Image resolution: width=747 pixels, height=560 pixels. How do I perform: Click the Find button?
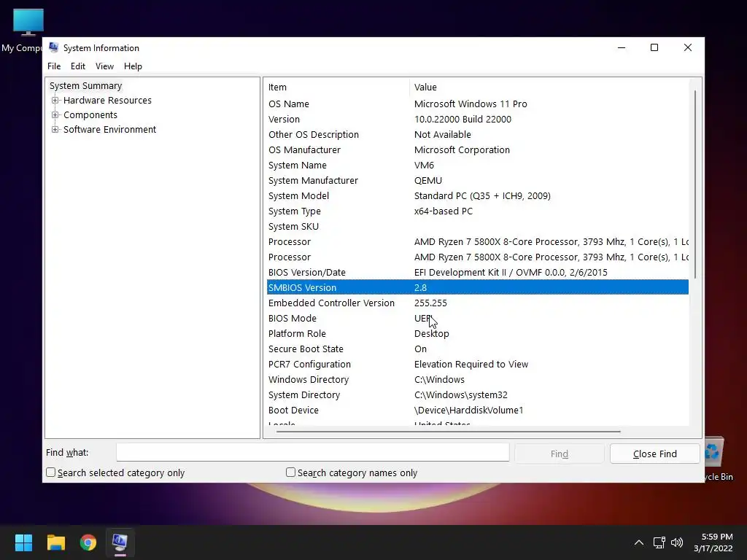pyautogui.click(x=560, y=454)
